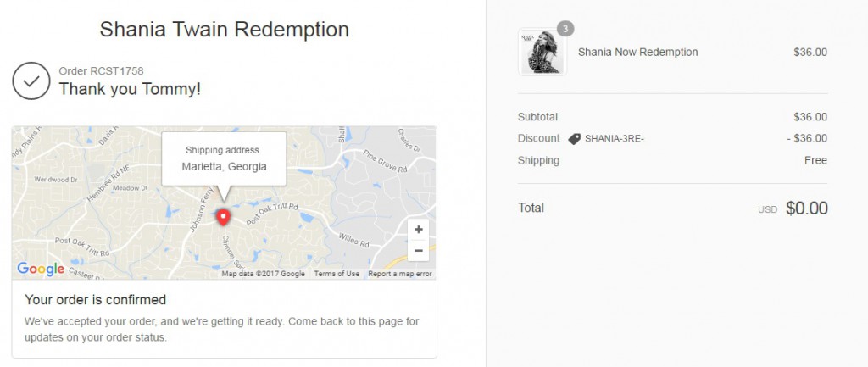Screen dimensions: 868x367
Task: Click the quantity badge showing 3
Action: [565, 29]
